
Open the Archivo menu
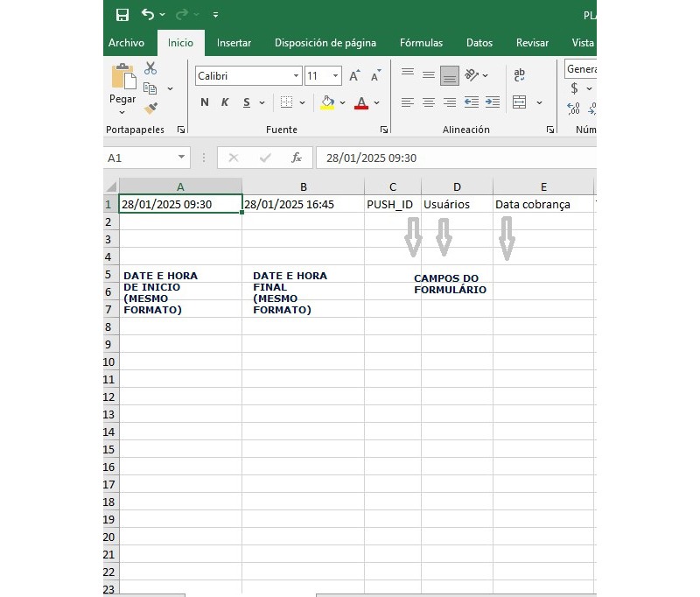126,43
